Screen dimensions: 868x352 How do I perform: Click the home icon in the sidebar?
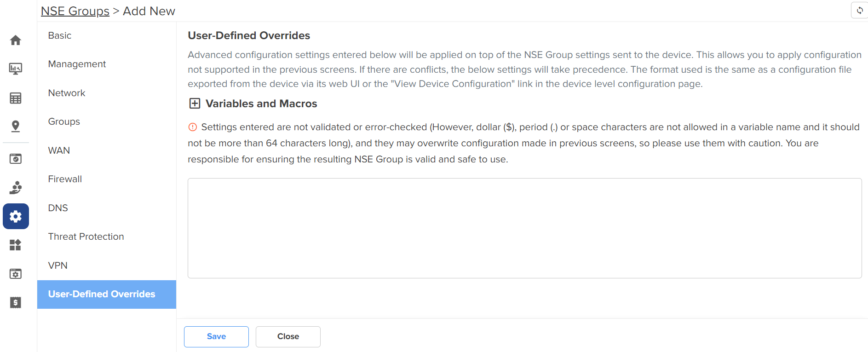click(16, 40)
